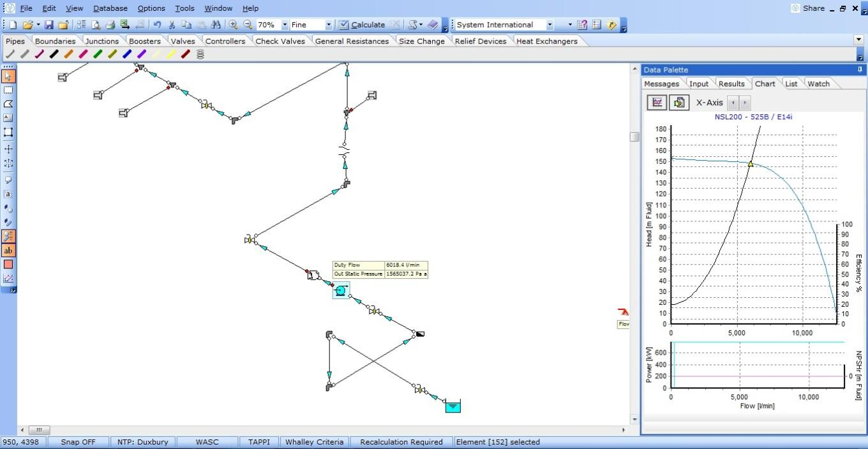
Task: Toggle the arrow pointer select mode
Action: pyautogui.click(x=8, y=76)
